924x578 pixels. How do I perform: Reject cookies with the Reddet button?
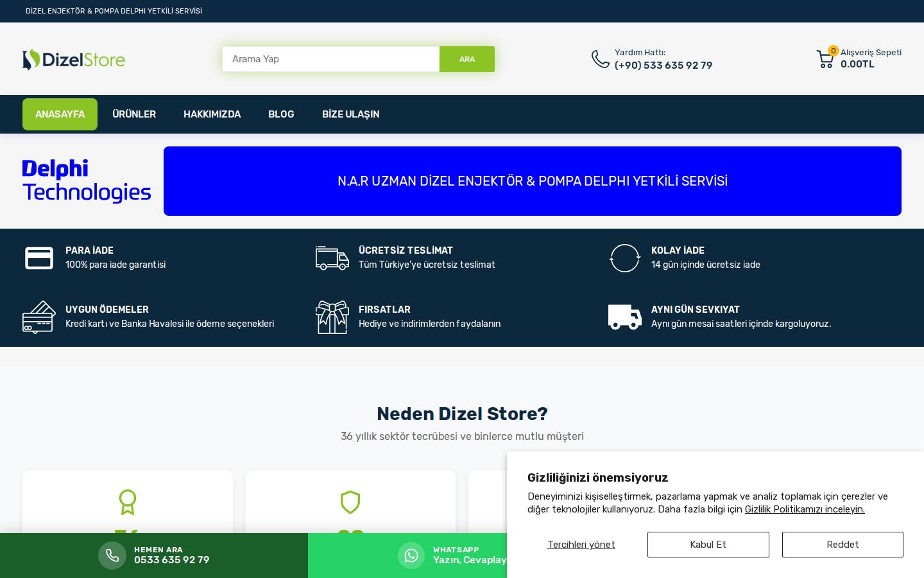843,545
